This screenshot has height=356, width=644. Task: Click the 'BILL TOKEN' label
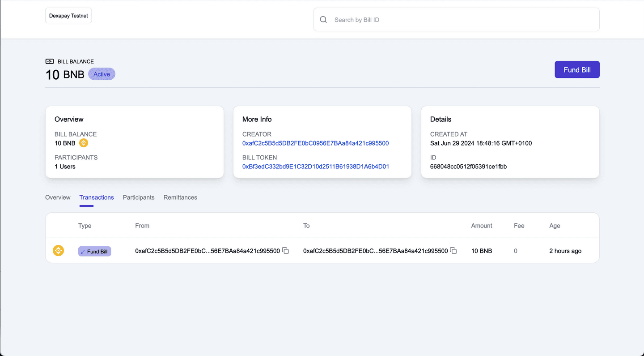point(259,158)
